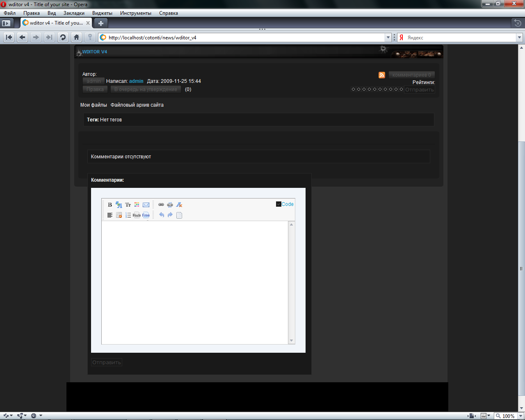
Task: Open the Инструменты menu
Action: coord(135,13)
